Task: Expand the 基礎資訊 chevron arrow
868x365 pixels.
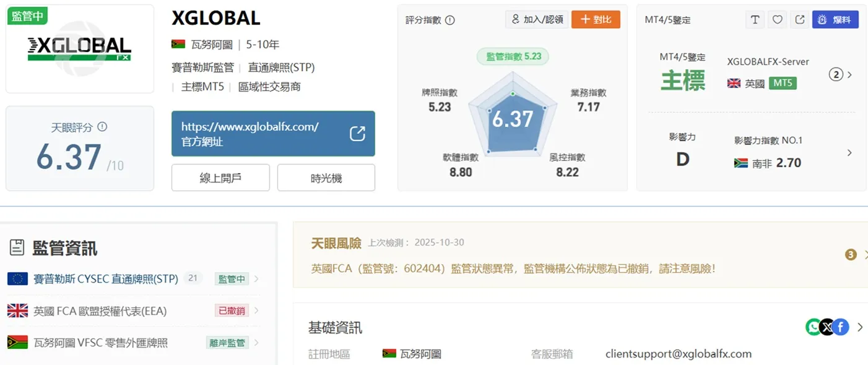Action: [x=860, y=327]
